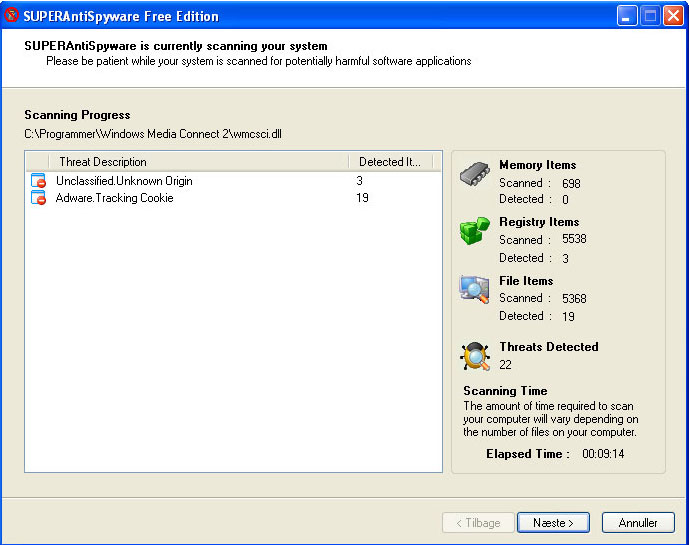Click the Registry Items green cubes icon

475,230
